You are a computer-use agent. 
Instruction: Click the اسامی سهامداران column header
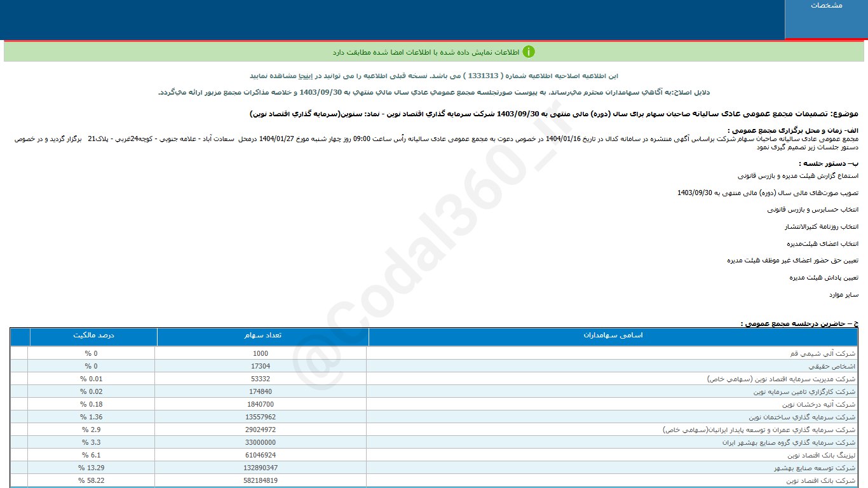tap(613, 335)
